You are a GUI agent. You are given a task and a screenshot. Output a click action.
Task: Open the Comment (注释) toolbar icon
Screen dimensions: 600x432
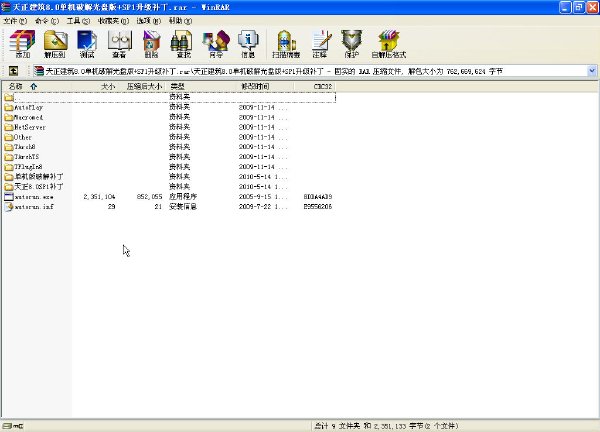pyautogui.click(x=320, y=44)
